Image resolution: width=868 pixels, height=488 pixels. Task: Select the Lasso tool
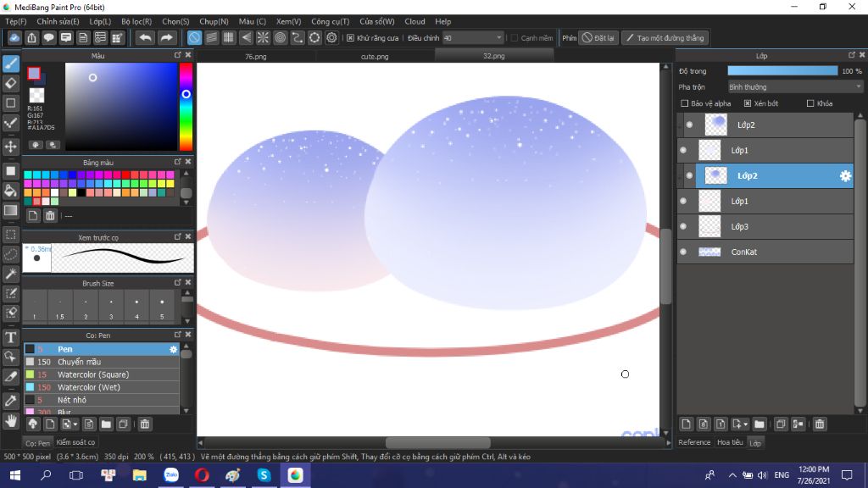11,254
